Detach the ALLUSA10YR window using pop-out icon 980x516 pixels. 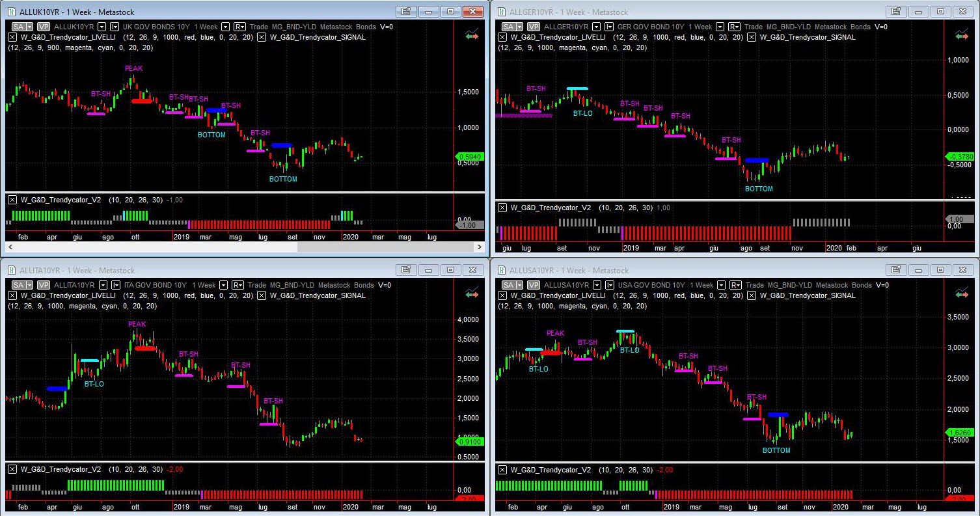coord(896,269)
